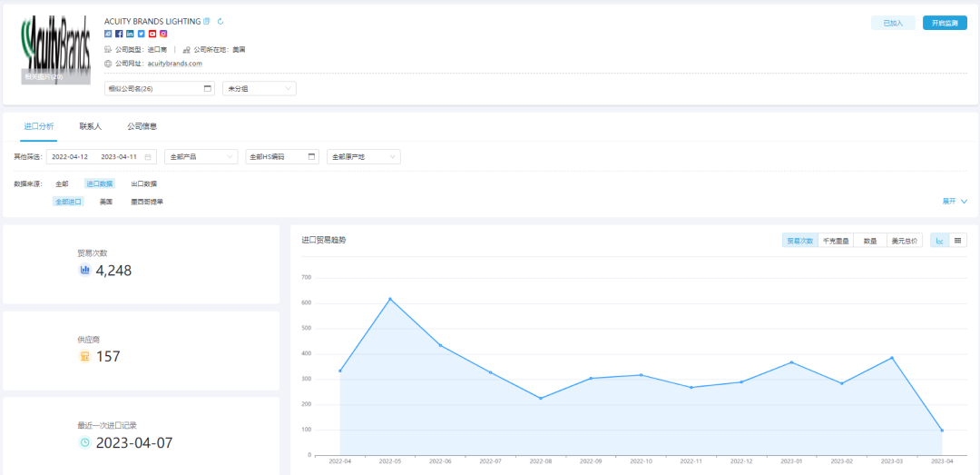Switch to line chart view icon

pyautogui.click(x=940, y=241)
